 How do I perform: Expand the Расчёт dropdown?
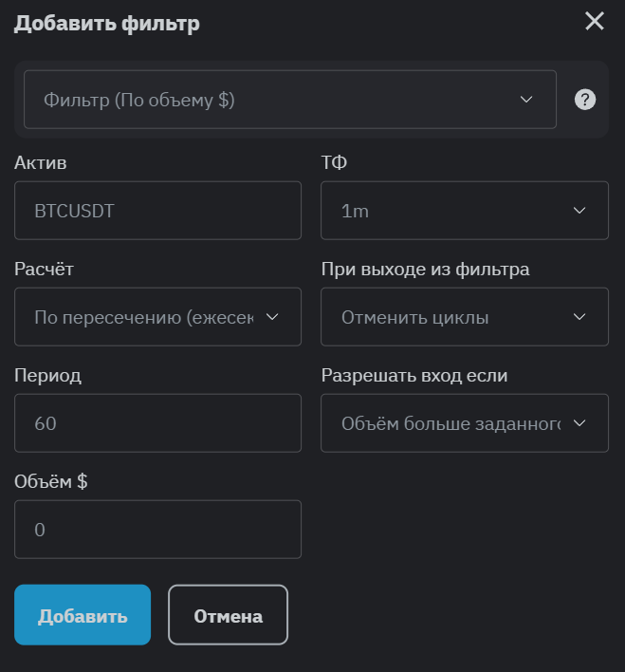click(x=157, y=317)
